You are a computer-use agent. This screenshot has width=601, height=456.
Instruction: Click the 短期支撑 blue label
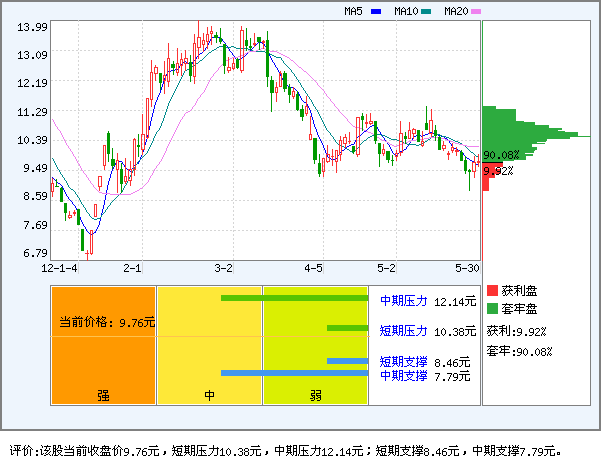[x=404, y=362]
